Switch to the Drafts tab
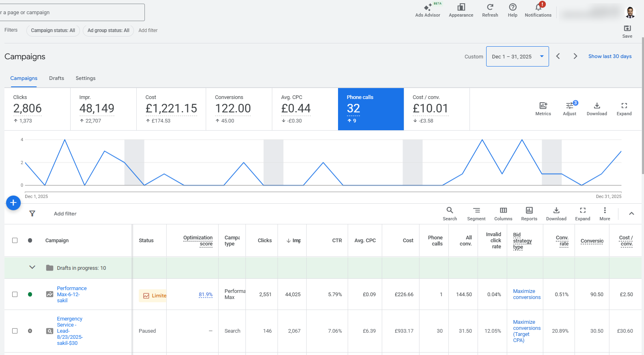 click(x=56, y=78)
